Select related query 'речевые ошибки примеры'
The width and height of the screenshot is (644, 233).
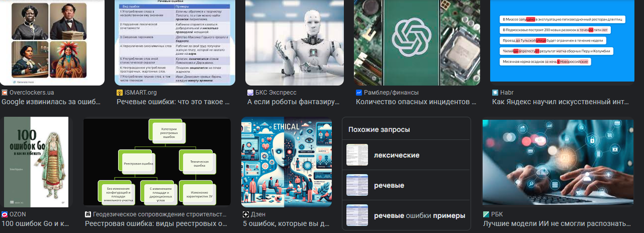(x=406, y=215)
